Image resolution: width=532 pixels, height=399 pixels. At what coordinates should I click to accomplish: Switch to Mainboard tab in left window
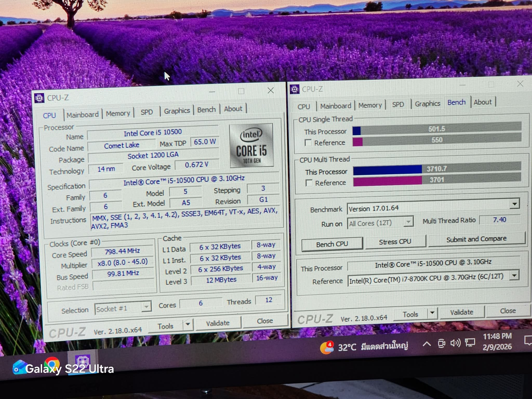pyautogui.click(x=82, y=115)
